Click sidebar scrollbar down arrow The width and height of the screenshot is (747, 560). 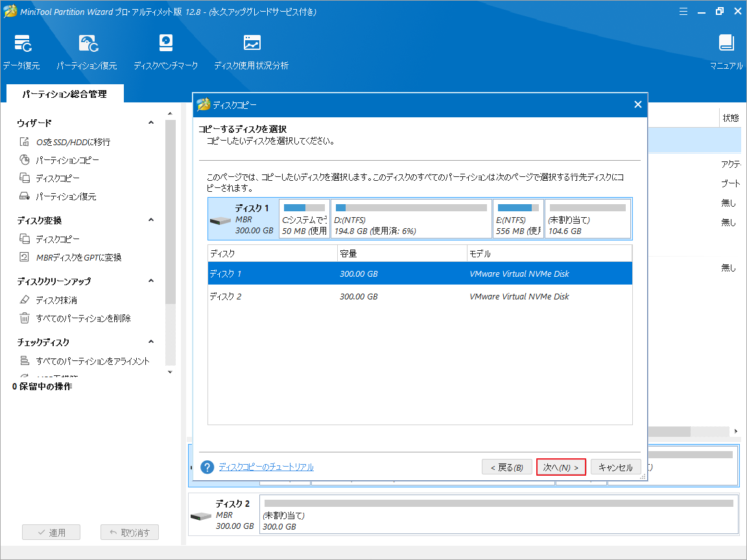tap(170, 372)
